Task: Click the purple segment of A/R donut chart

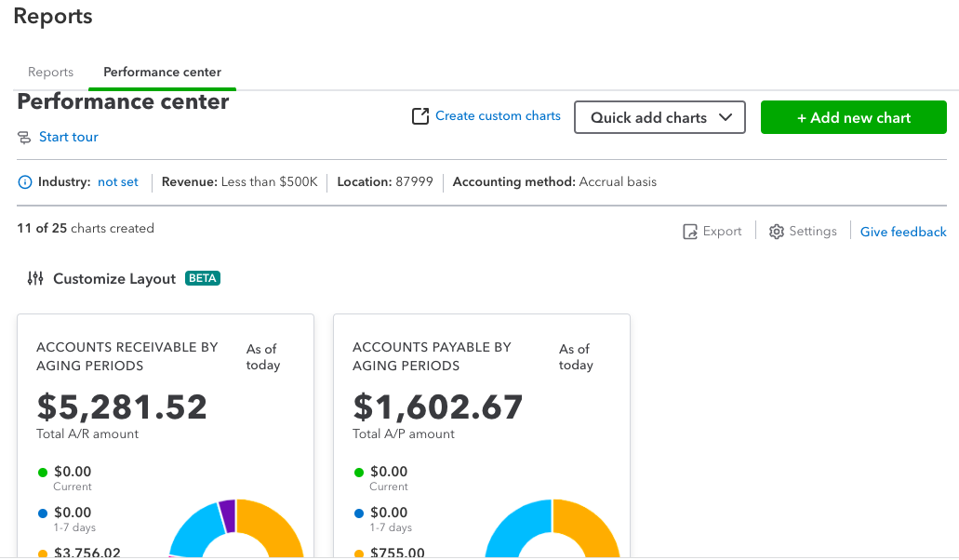Action: (x=228, y=514)
